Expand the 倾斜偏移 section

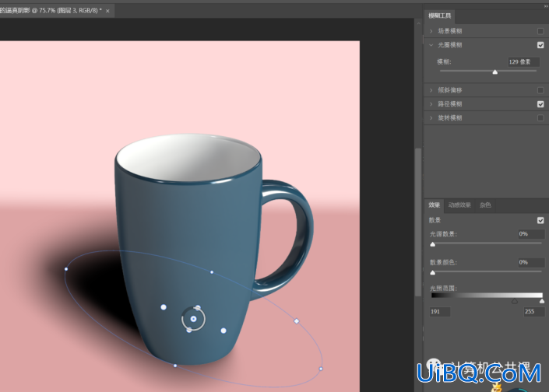point(431,90)
